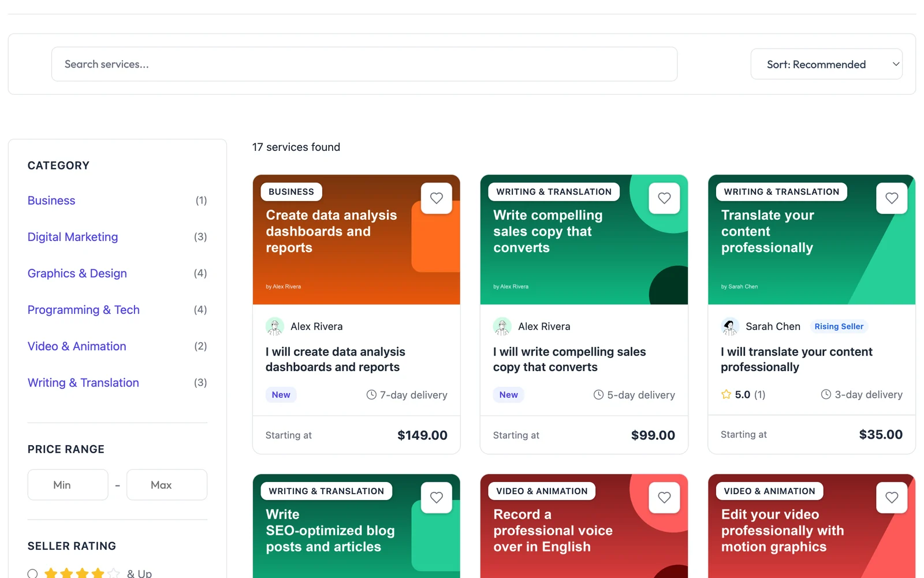Click the Rising Seller badge

click(839, 327)
